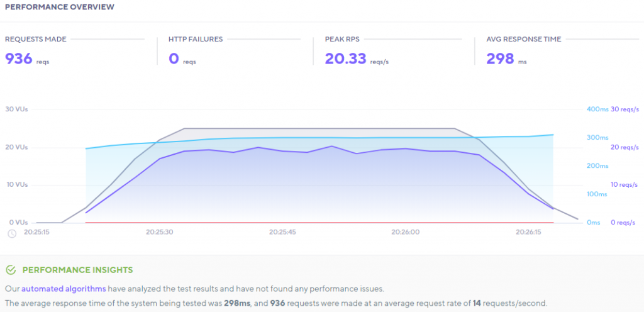Click the 'REQUESTS MADE' label
This screenshot has height=312, width=644.
click(x=35, y=39)
